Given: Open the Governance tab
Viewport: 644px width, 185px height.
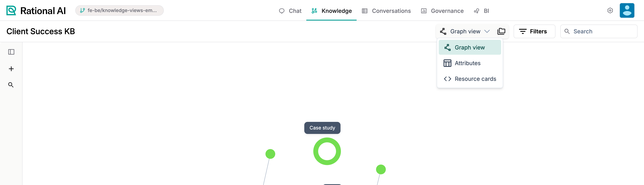Looking at the screenshot, I should tap(442, 11).
